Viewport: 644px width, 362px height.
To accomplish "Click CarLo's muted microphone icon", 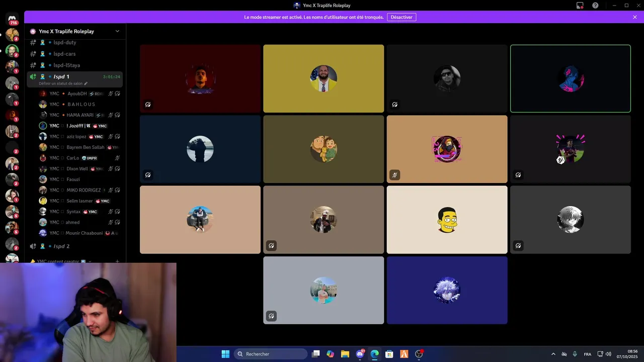I will (117, 158).
